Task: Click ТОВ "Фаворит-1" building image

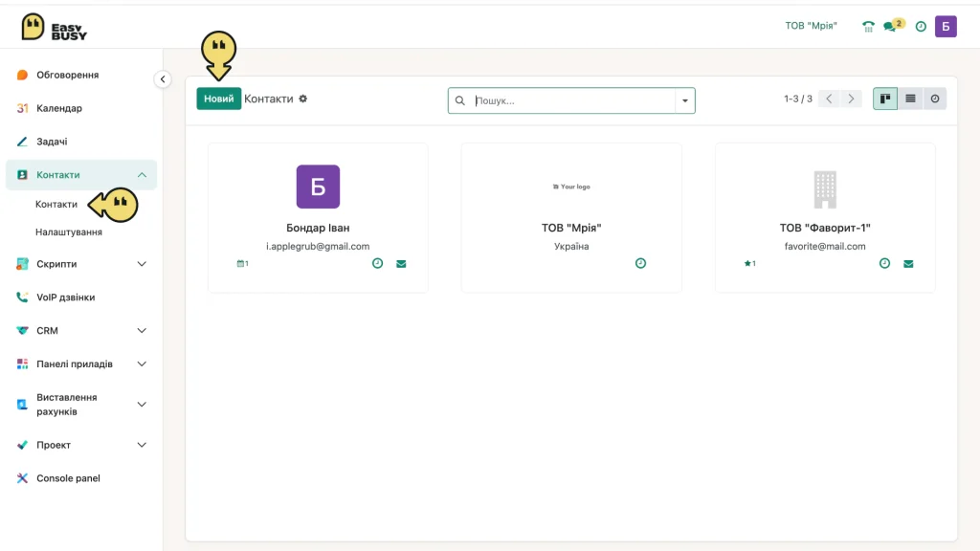Action: [x=825, y=189]
